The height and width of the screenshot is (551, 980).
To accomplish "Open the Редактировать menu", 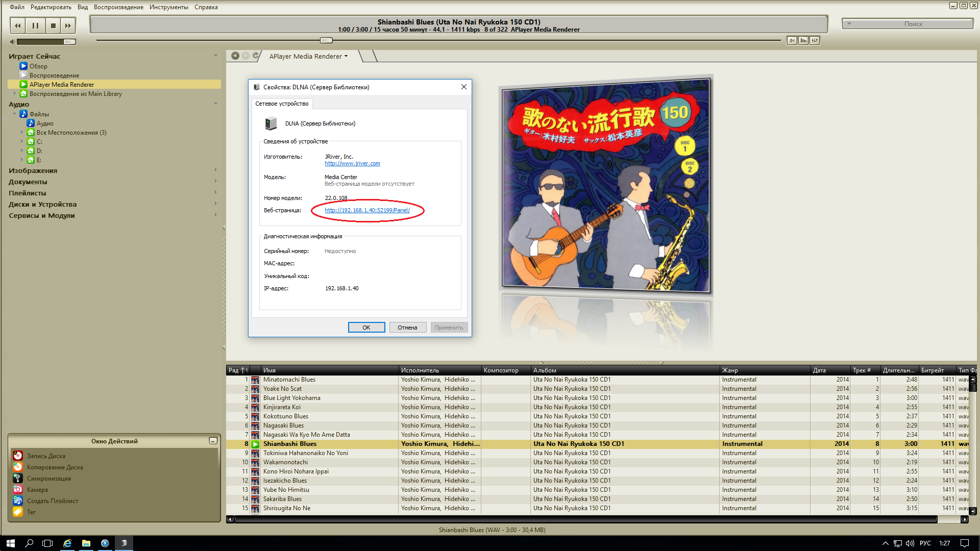I will click(x=51, y=7).
